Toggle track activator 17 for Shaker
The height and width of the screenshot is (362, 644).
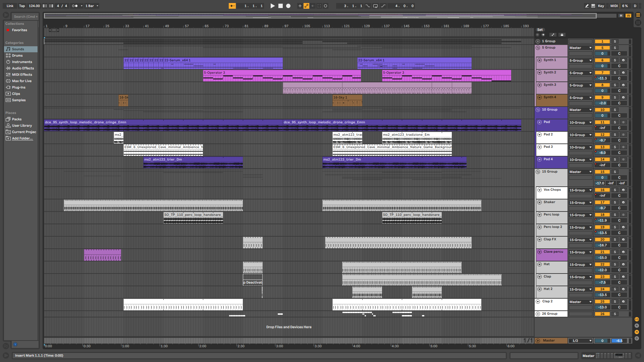602,202
